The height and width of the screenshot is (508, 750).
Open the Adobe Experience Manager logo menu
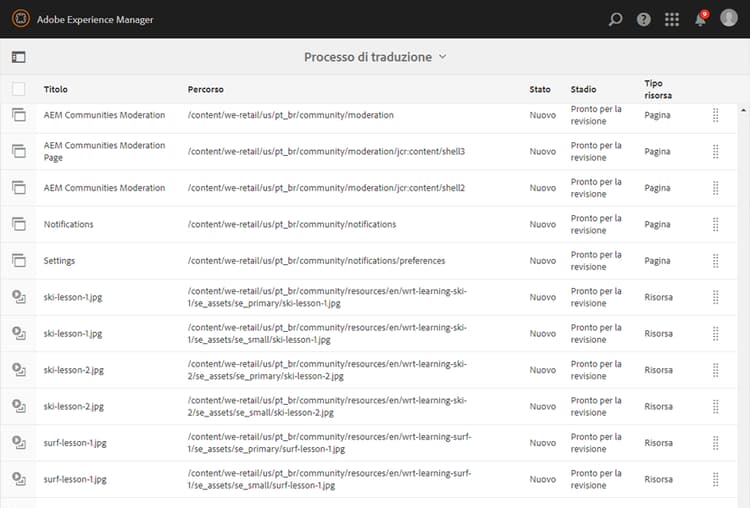point(19,19)
